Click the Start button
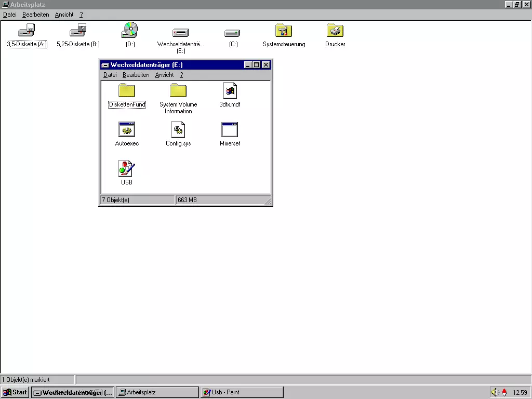Screen dimensions: 532x399 click(15, 392)
